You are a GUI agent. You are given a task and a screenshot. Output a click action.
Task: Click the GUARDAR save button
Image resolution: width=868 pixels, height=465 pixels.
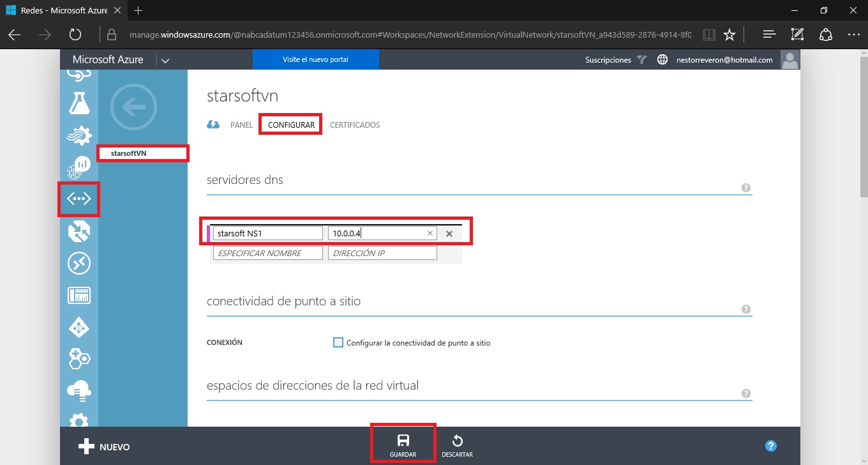pos(403,445)
